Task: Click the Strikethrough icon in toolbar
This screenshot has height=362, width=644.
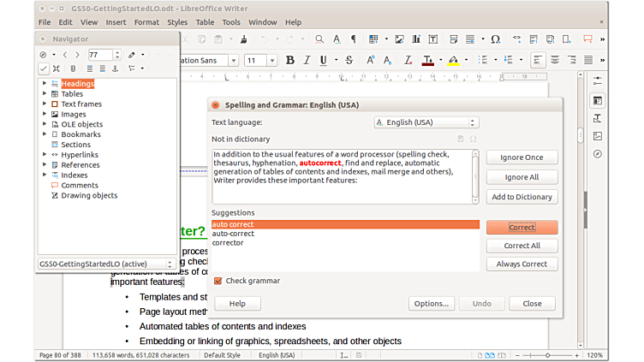Action: pyautogui.click(x=349, y=60)
